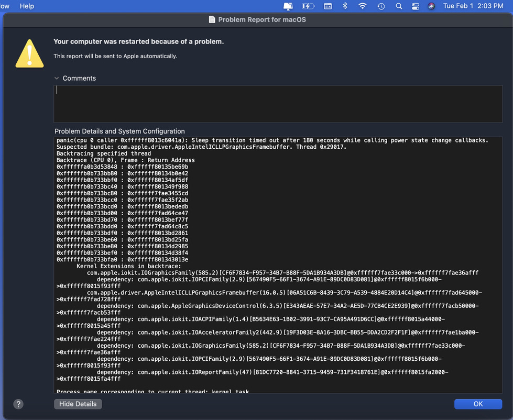Click the IOGraphicsFamily(585.2) kernel extension line
This screenshot has width=513, height=420.
pos(282,273)
